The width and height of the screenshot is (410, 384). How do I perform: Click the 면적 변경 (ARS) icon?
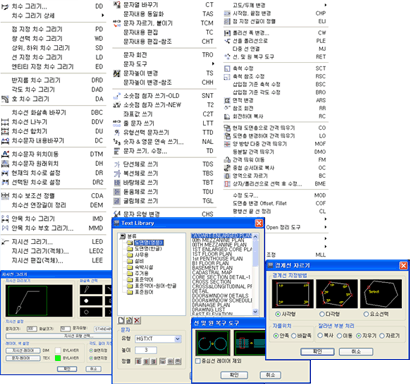point(227,100)
